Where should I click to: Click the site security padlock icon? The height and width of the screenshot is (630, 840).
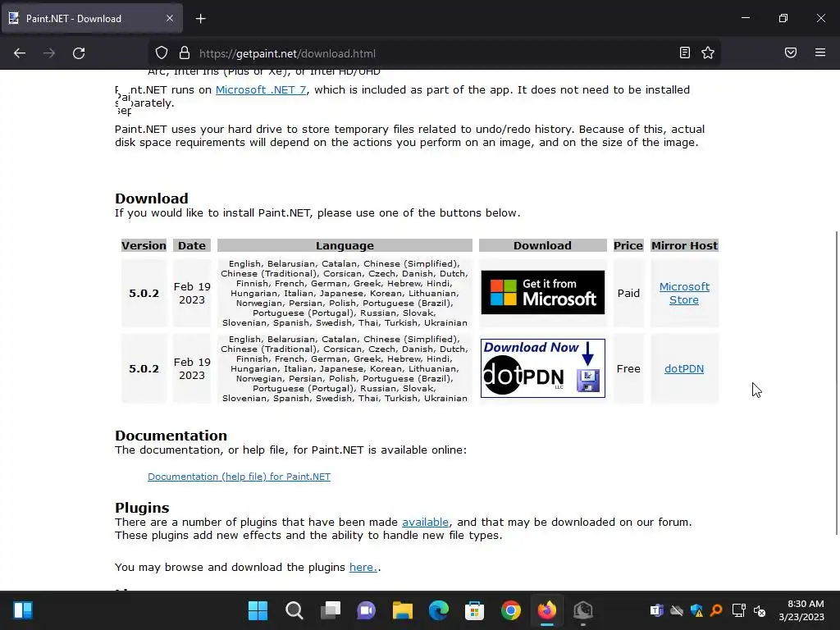pos(185,53)
